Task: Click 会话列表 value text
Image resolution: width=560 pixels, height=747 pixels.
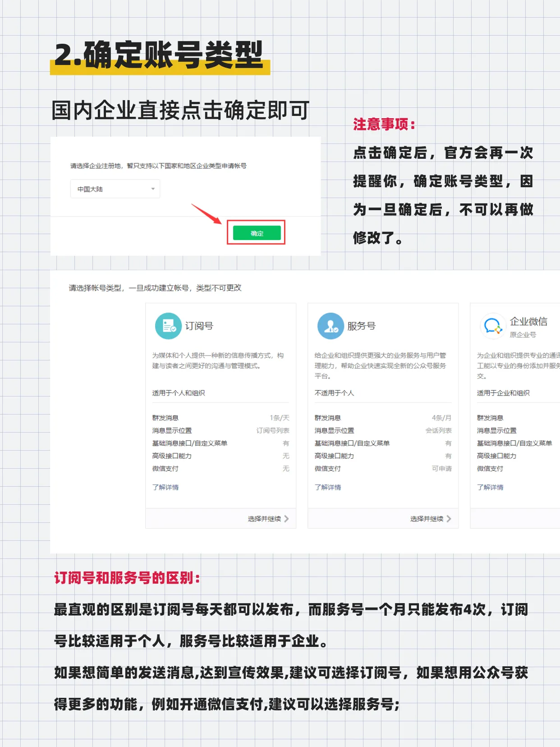Action: click(439, 430)
